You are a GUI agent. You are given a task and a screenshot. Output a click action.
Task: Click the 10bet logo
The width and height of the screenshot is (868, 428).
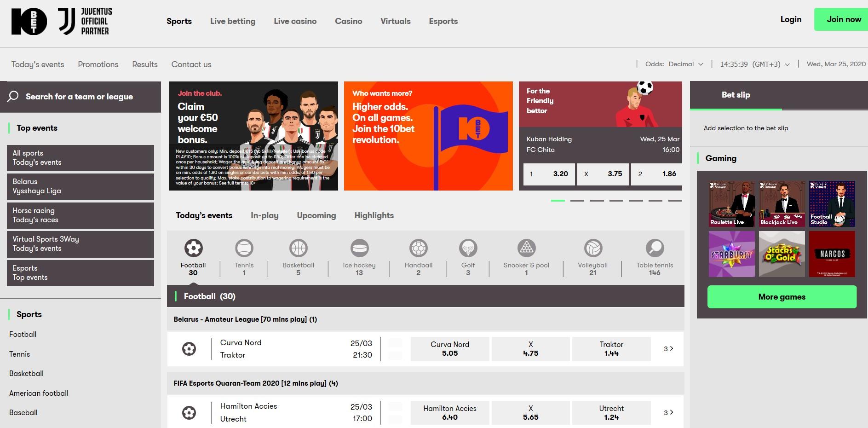pos(29,21)
